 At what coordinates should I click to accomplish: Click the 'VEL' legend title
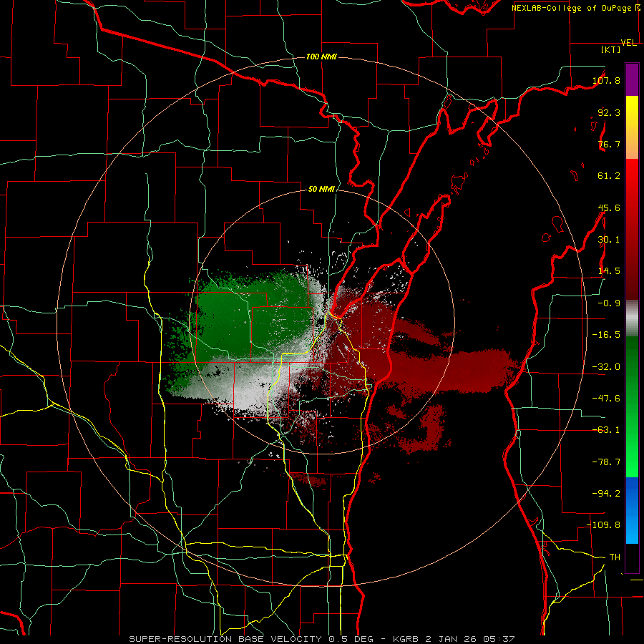pos(629,43)
